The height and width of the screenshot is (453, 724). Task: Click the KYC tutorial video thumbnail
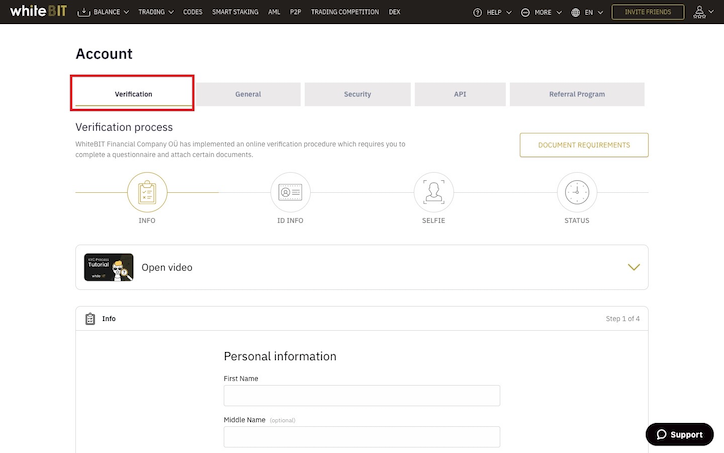109,267
